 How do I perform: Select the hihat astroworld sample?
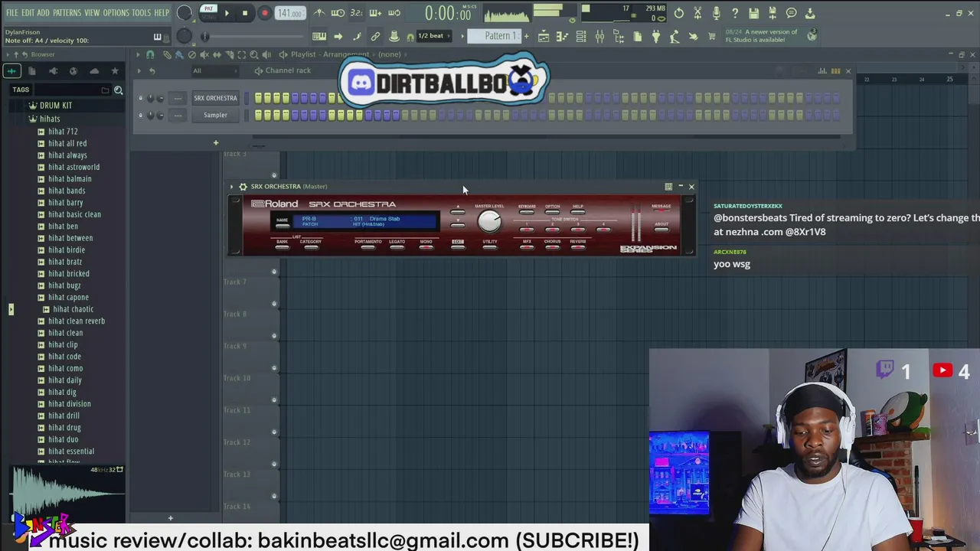tap(73, 167)
